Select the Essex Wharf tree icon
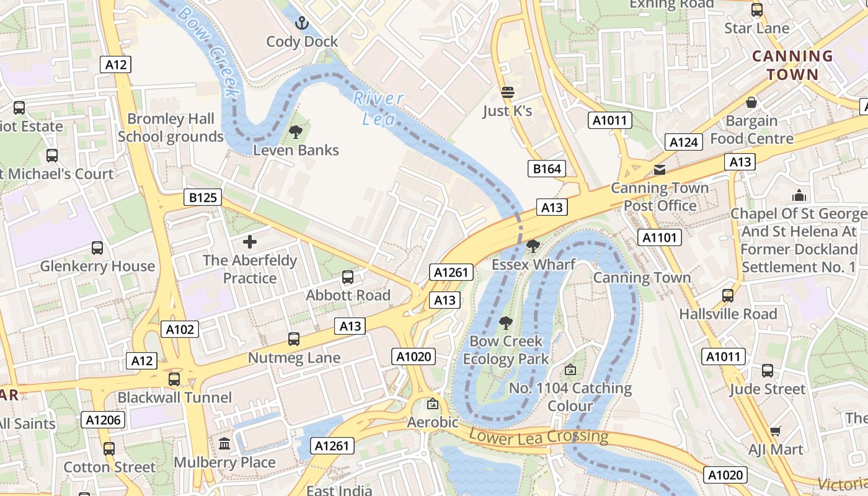The width and height of the screenshot is (868, 496). [533, 246]
